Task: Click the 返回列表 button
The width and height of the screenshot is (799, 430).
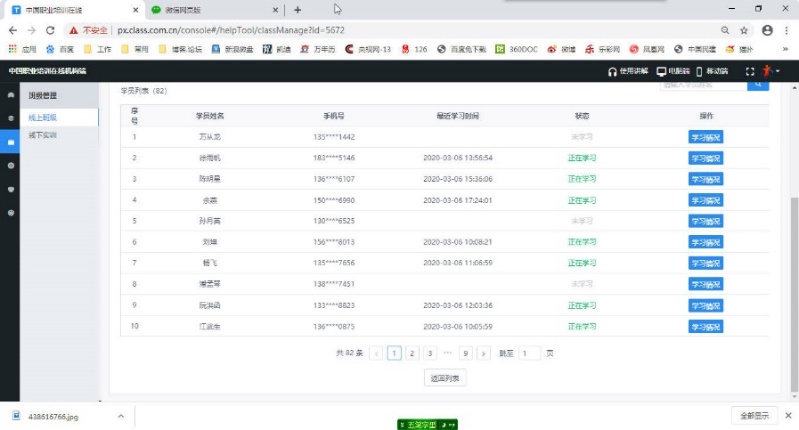Action: tap(444, 378)
